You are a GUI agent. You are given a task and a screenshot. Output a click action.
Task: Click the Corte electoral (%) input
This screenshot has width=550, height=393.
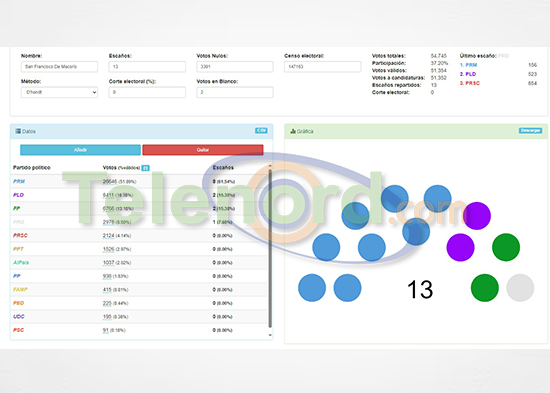tap(147, 92)
